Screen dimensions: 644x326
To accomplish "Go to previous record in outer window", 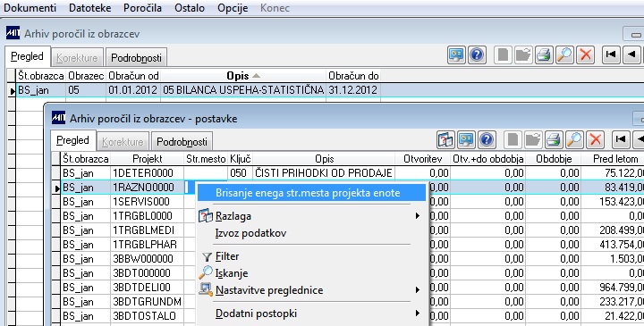I will pyautogui.click(x=631, y=55).
